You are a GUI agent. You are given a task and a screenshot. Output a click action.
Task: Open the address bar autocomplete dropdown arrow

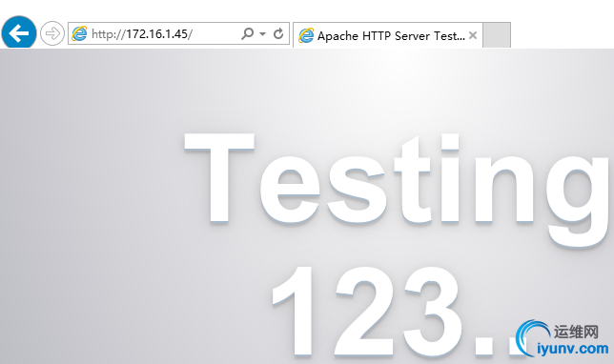pyautogui.click(x=263, y=34)
